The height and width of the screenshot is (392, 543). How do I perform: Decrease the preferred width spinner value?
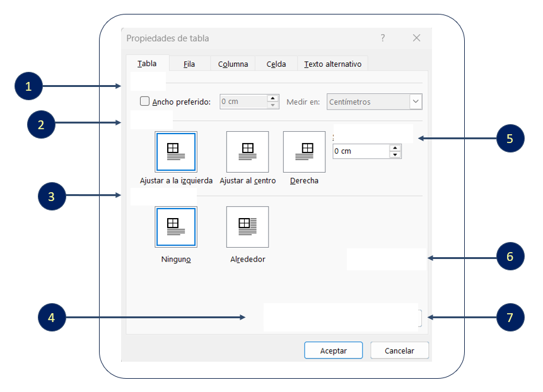(x=273, y=105)
